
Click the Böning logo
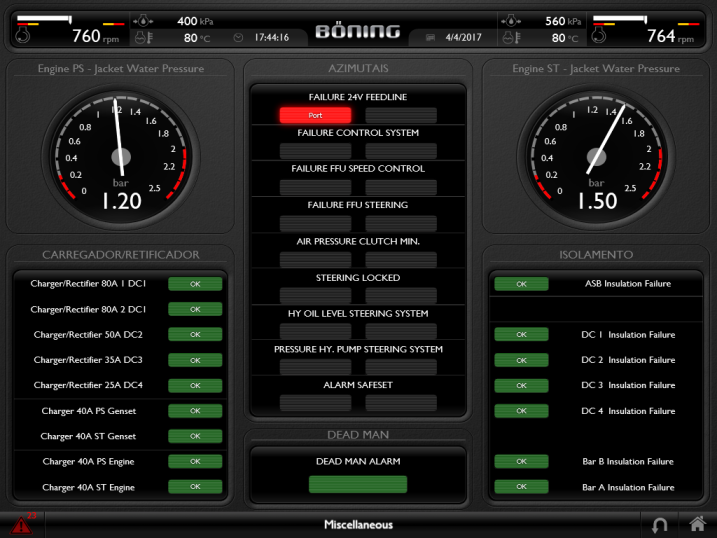[x=358, y=31]
